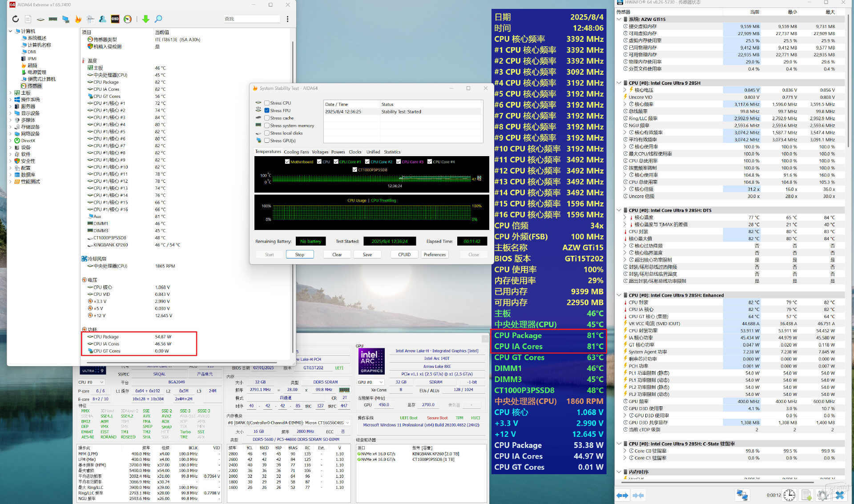Screen dimensions: 854x504
Task: Open Preferences in stability test
Action: click(435, 254)
